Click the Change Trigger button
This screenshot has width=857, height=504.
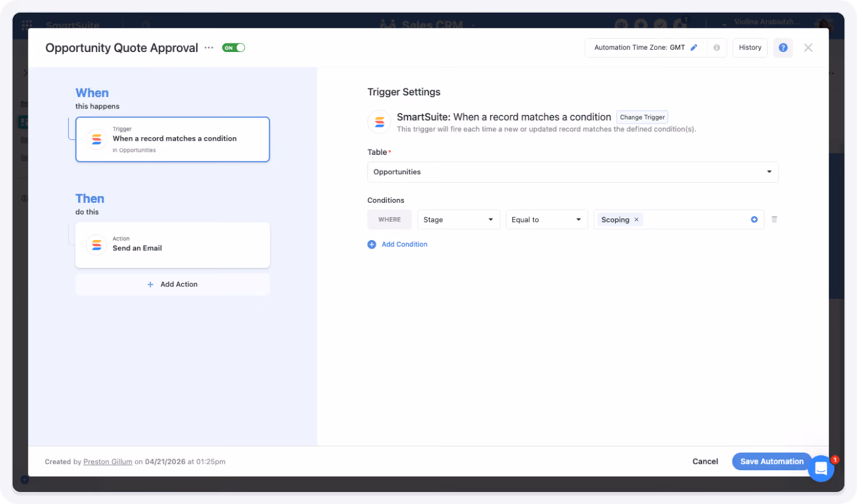642,117
